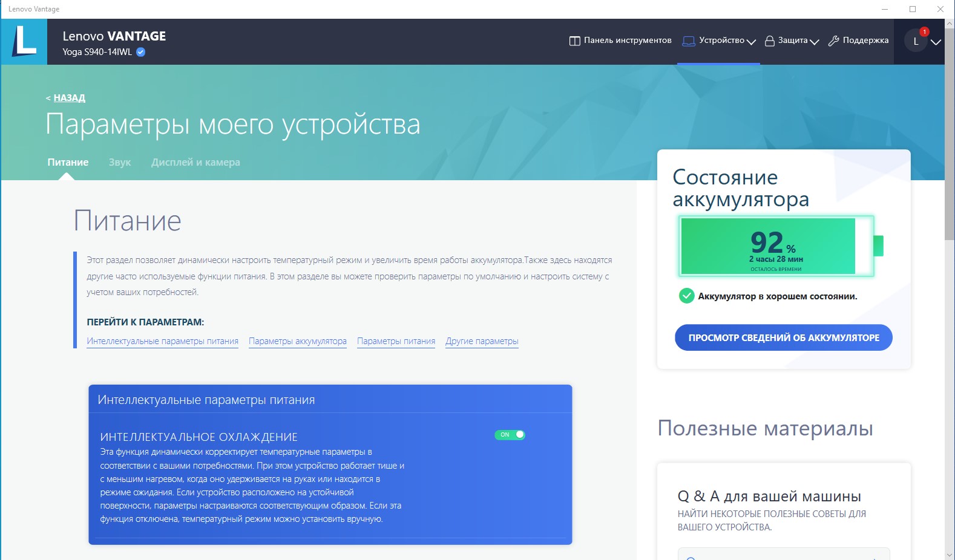Turn off the intelligent cooling switch
This screenshot has height=560, width=955.
[510, 435]
